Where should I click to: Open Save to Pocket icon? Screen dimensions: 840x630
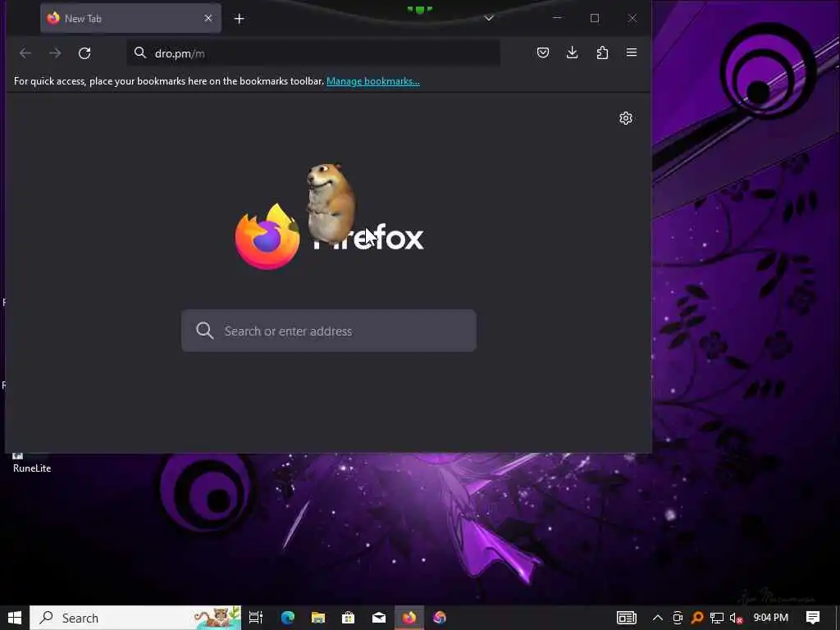[x=543, y=52]
